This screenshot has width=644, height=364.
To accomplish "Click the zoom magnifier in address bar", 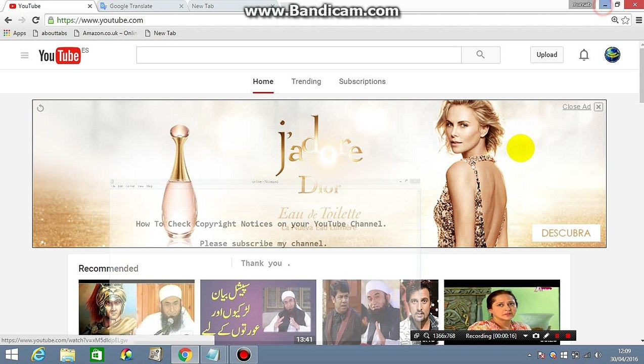I will pyautogui.click(x=615, y=20).
